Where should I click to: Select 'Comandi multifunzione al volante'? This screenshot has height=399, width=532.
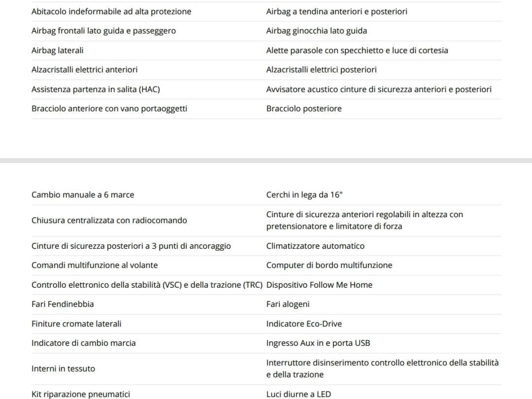pyautogui.click(x=94, y=266)
